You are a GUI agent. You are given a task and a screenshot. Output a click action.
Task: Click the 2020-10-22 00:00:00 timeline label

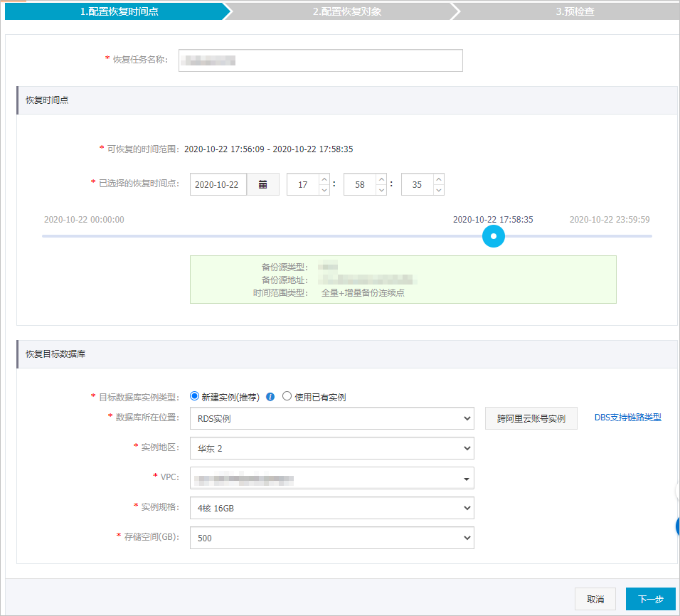coord(84,220)
